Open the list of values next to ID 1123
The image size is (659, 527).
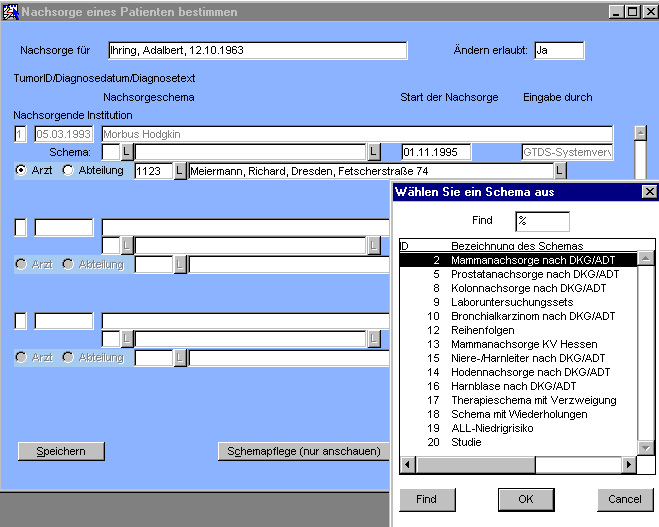(x=180, y=171)
